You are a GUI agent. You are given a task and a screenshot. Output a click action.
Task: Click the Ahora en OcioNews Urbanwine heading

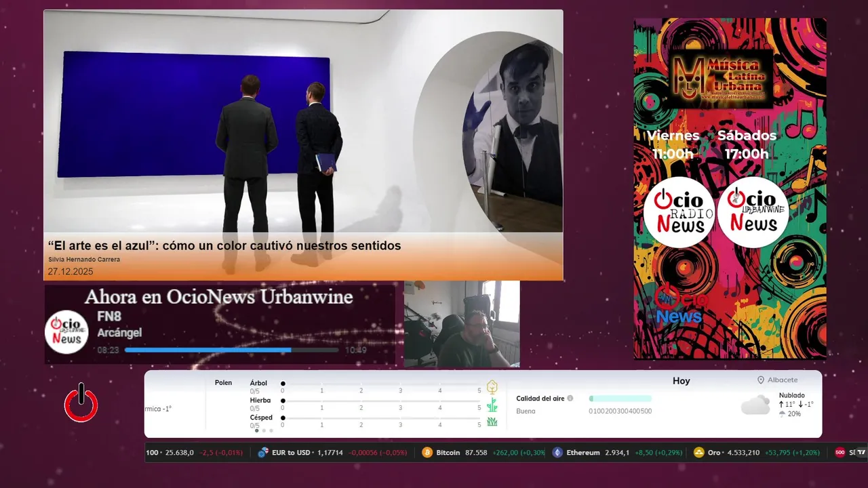[218, 297]
